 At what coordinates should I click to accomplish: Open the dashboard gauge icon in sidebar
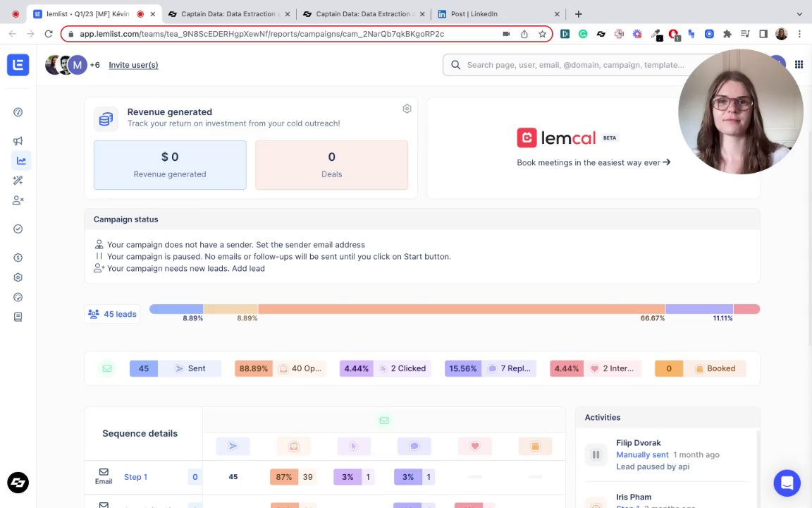18,112
